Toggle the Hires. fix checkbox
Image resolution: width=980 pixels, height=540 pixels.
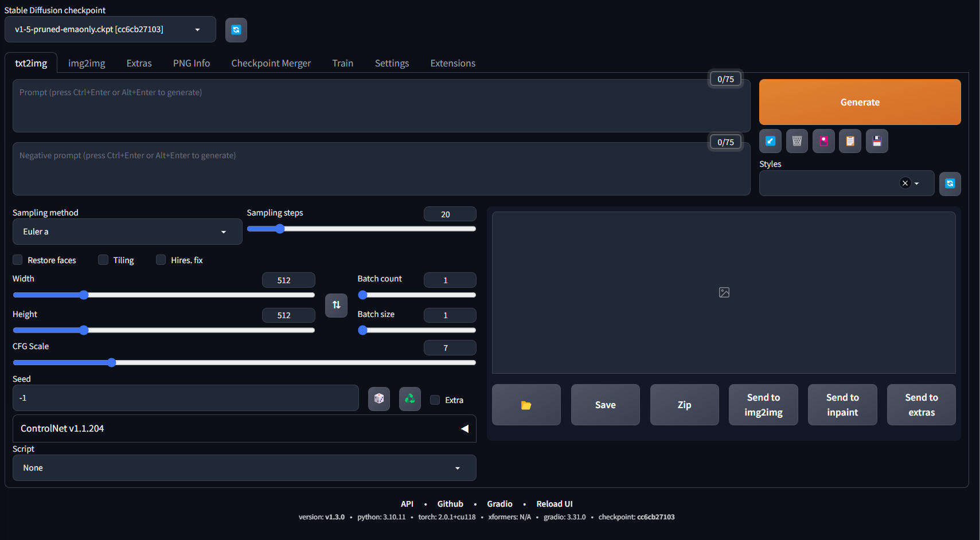click(161, 260)
